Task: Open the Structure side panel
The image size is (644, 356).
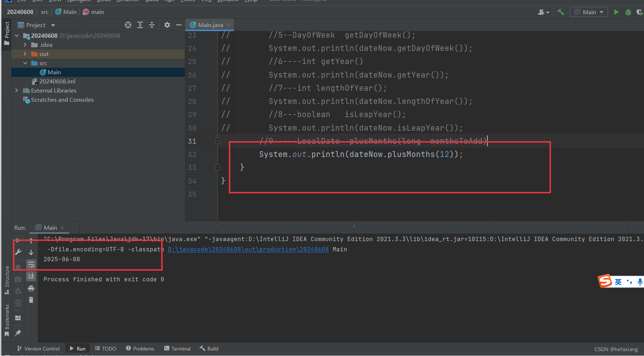Action: 7,280
